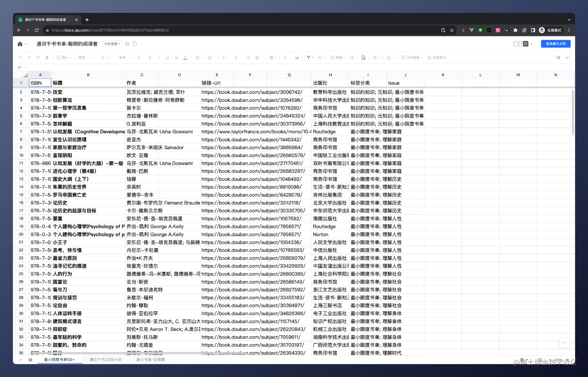Expand the collaborators list arrow next to 15

531,44
